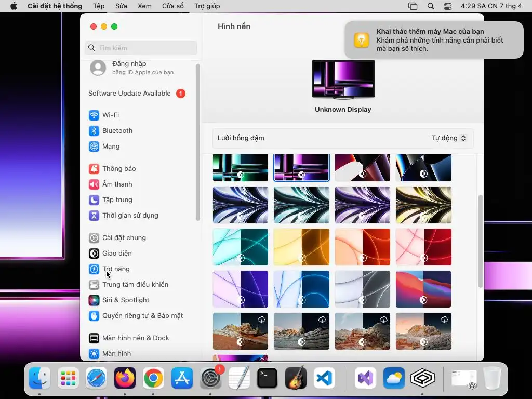Open the Cửa sổ menu
The height and width of the screenshot is (399, 532).
pos(173,6)
